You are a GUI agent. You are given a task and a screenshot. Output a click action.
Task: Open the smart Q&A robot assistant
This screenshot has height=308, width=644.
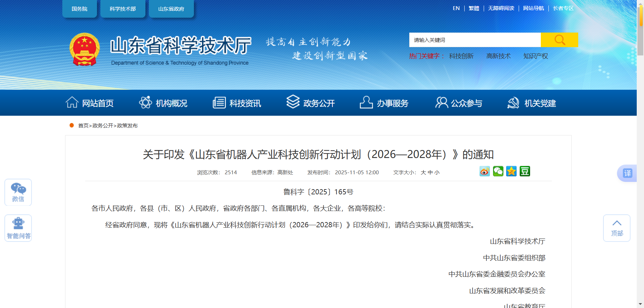click(18, 228)
